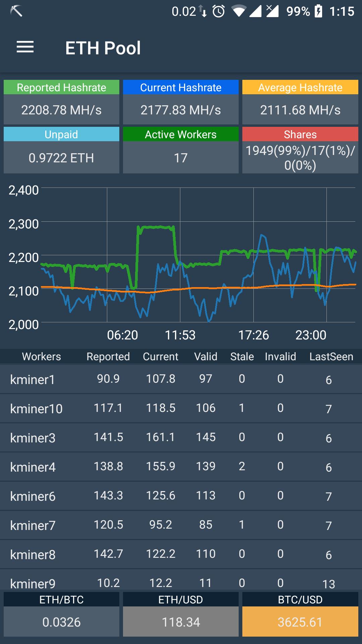
Task: Select the Current Hashrate card
Action: (x=181, y=102)
